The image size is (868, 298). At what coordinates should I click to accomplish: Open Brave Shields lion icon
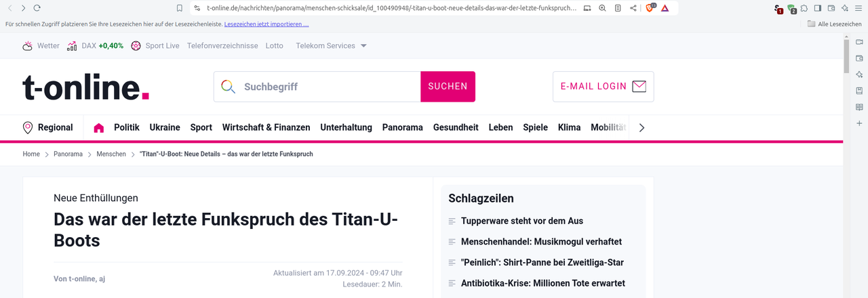650,8
